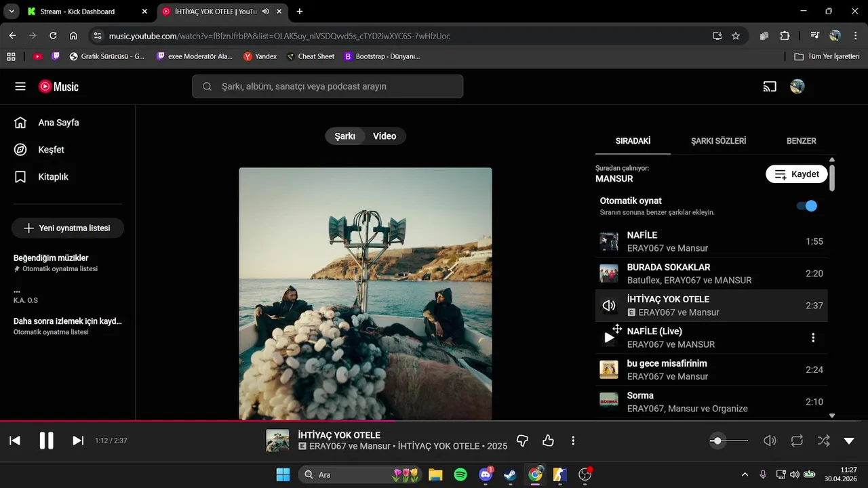
Task: Switch to Şarkı mode
Action: pyautogui.click(x=344, y=136)
